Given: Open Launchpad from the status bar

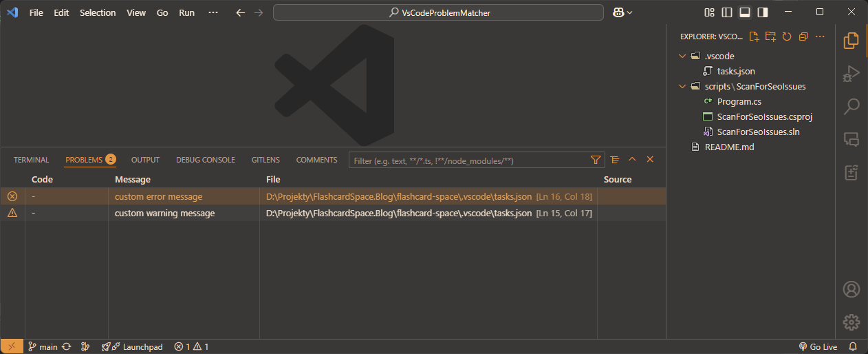Looking at the screenshot, I should coord(132,346).
